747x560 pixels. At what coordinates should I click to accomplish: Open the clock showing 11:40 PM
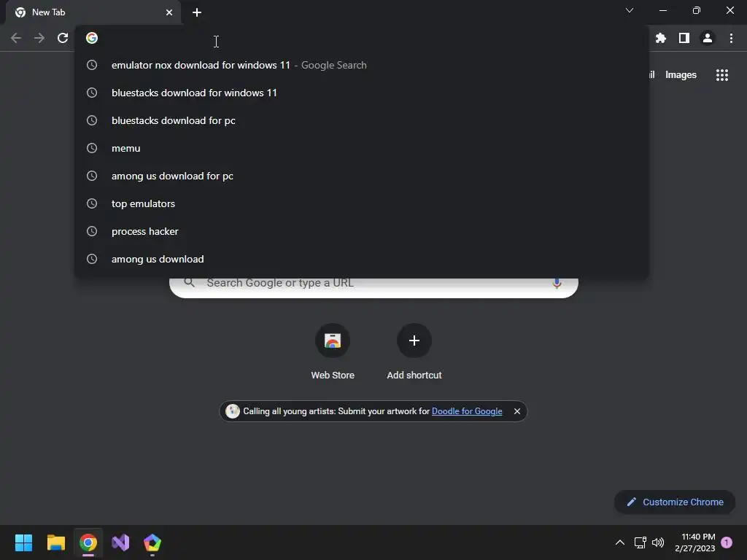[x=695, y=542]
